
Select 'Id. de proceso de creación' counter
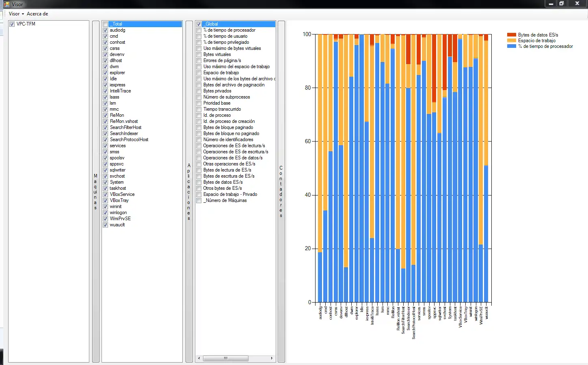pyautogui.click(x=229, y=121)
